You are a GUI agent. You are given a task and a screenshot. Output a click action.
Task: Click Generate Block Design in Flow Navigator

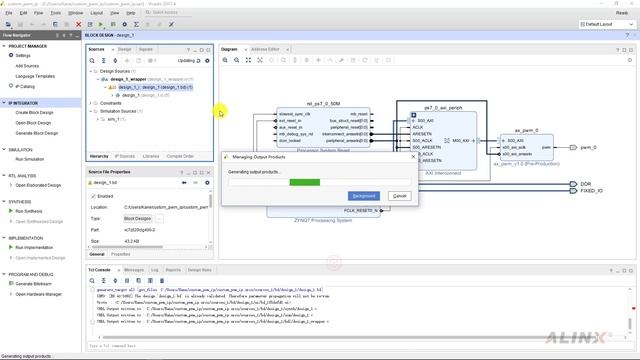pos(37,133)
